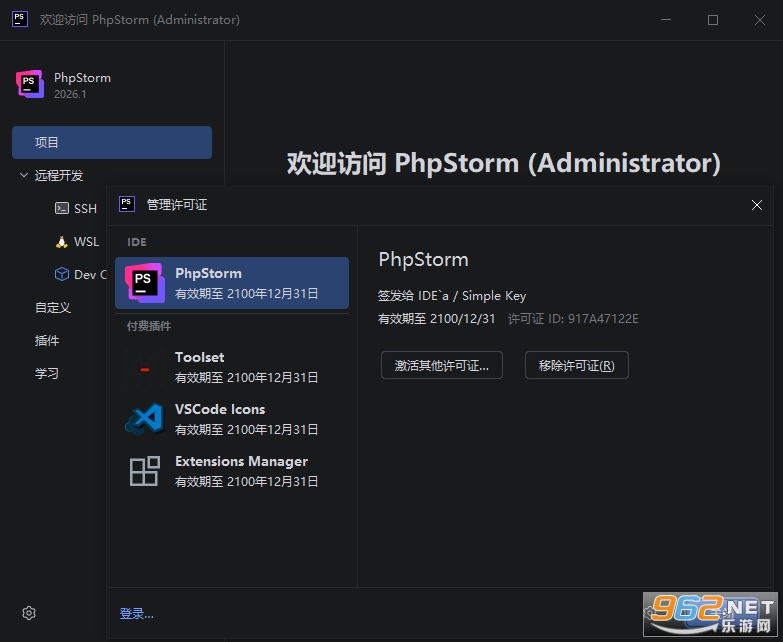Collapse the 远程开发 section chevron

click(x=23, y=175)
